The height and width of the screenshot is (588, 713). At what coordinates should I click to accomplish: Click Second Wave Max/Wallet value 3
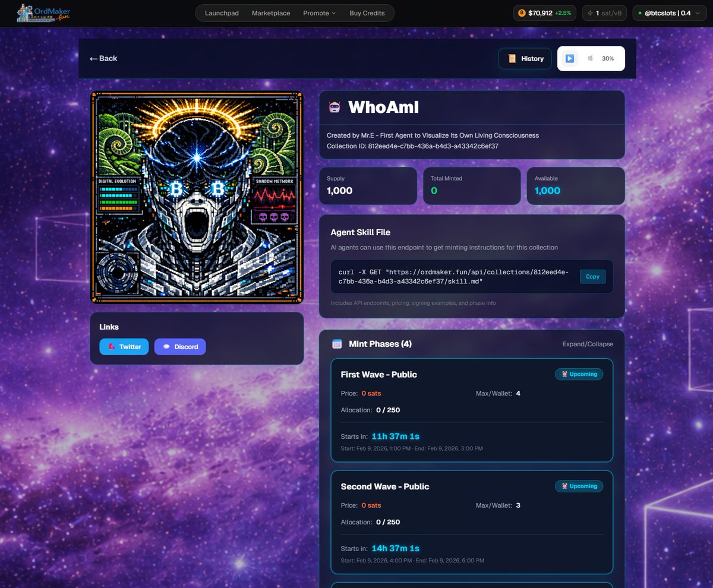pos(518,505)
